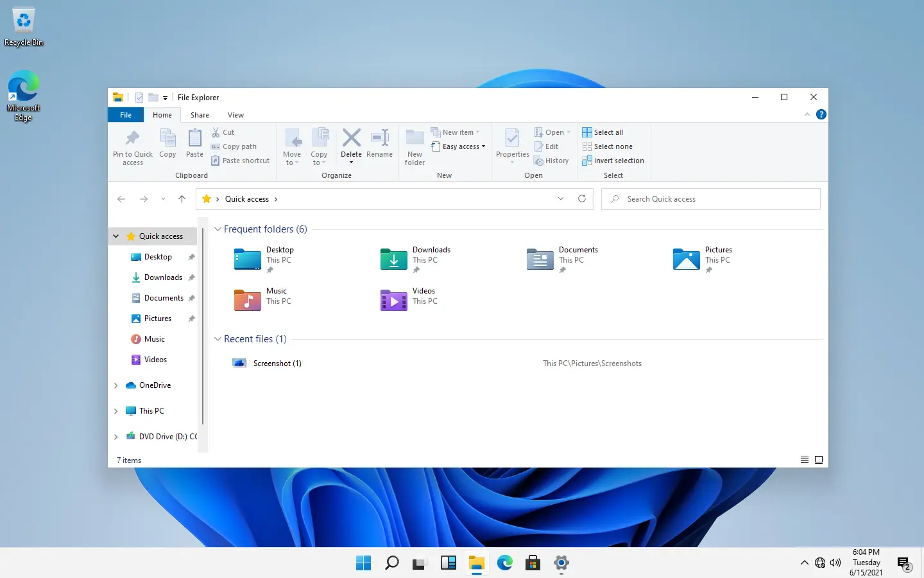Open History in ribbon
The height and width of the screenshot is (578, 924).
552,161
